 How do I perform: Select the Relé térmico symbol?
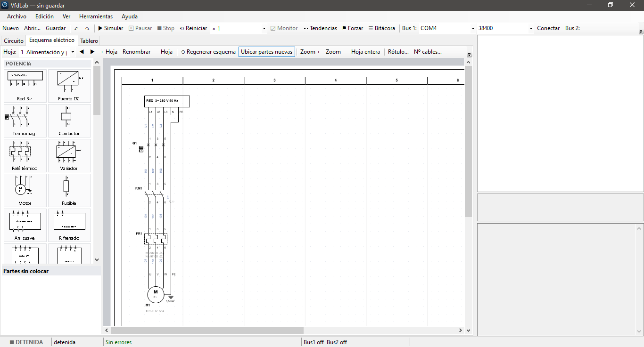[25, 155]
